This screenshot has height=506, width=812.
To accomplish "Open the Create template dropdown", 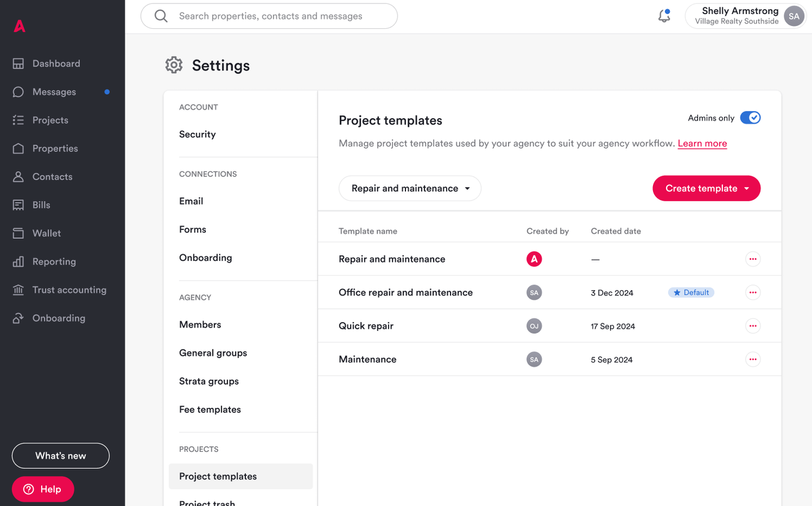I will [x=706, y=188].
